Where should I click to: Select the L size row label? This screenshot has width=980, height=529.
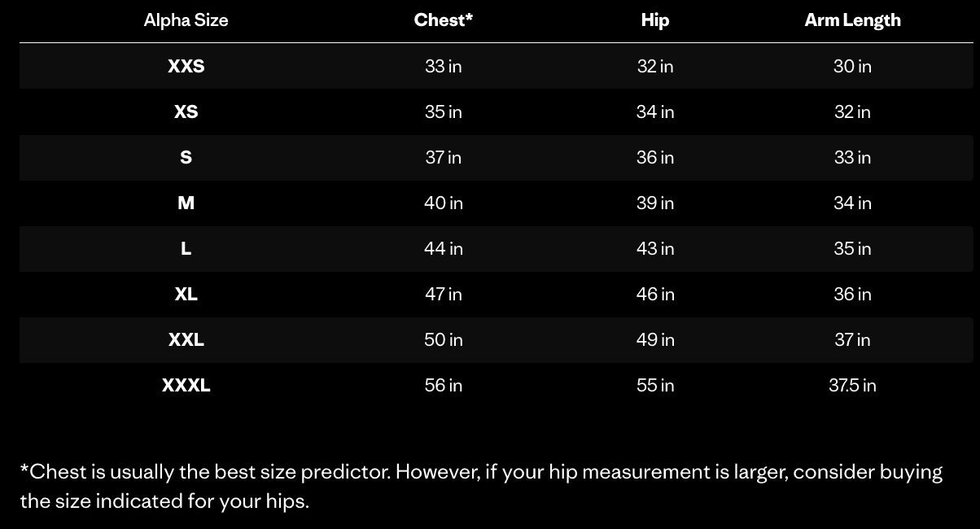[x=186, y=248]
